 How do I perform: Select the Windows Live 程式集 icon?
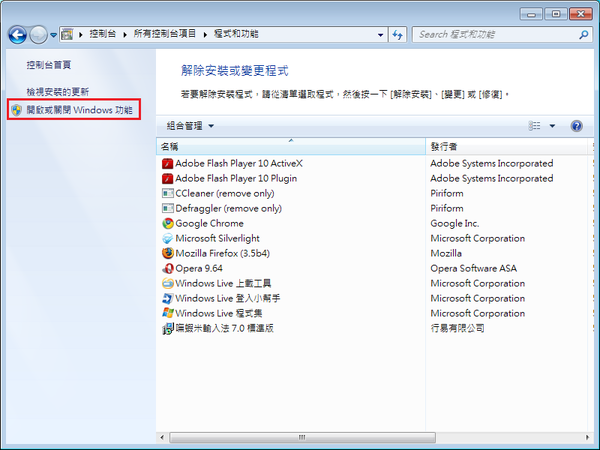(167, 313)
